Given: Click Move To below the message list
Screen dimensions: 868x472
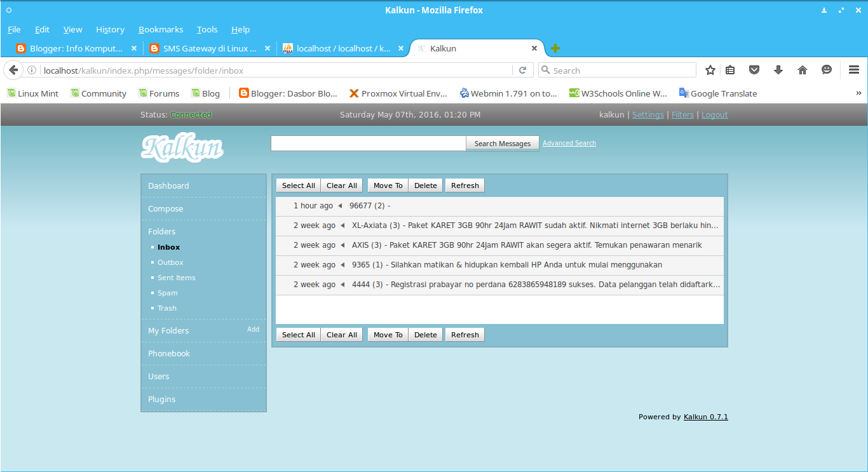Looking at the screenshot, I should pos(388,335).
